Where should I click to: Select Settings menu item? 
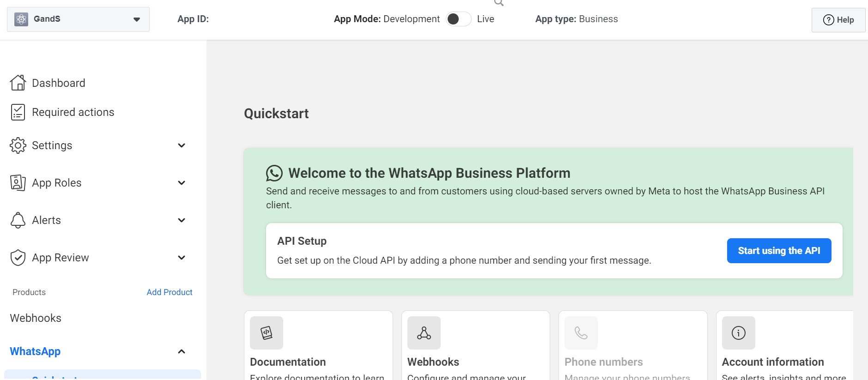tap(52, 145)
